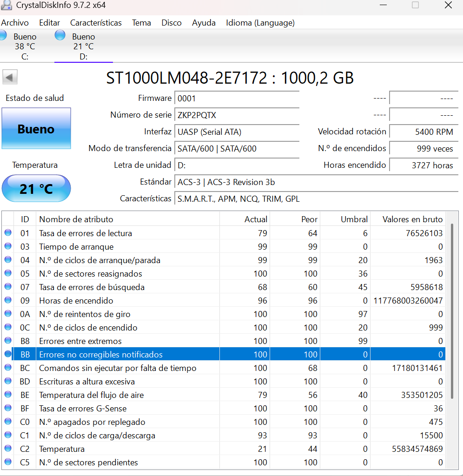Select the row N.º de ciclos de carga/descarga

(x=224, y=435)
